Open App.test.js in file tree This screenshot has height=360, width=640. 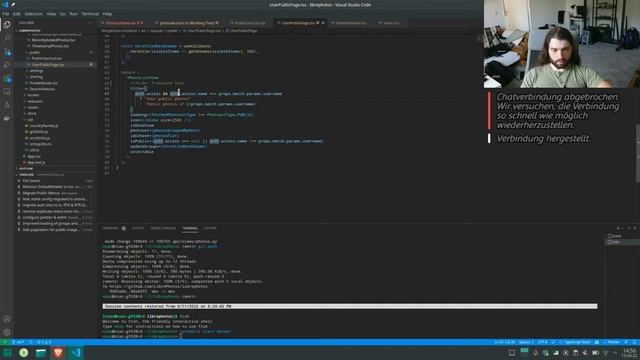36,162
